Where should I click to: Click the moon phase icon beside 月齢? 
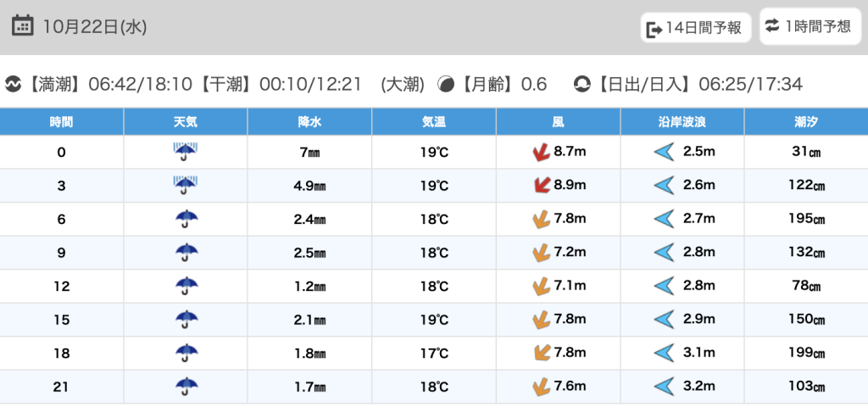[446, 84]
